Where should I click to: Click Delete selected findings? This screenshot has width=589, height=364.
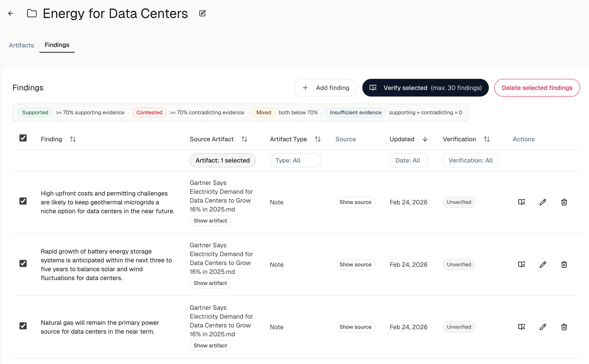pos(537,88)
